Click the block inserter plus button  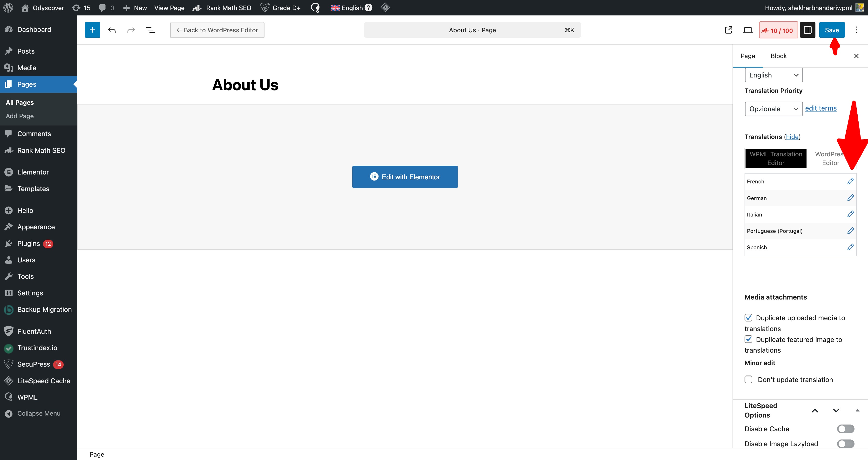(x=92, y=30)
